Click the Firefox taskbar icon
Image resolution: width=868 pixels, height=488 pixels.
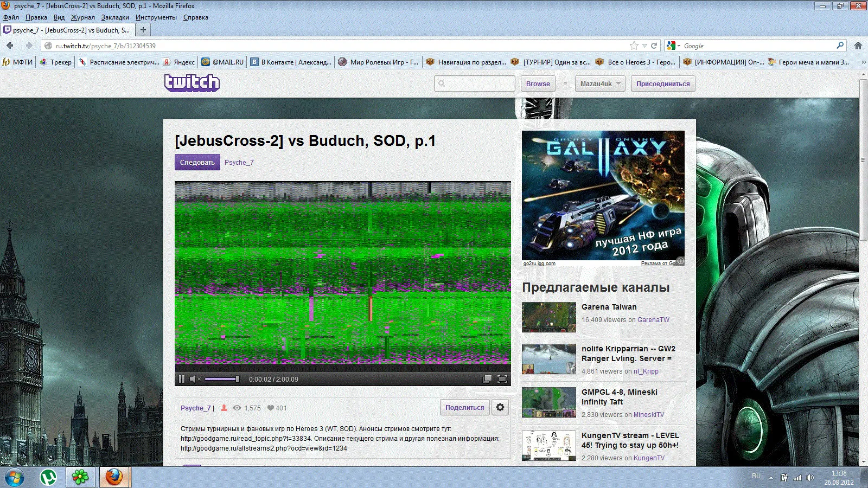pos(114,477)
